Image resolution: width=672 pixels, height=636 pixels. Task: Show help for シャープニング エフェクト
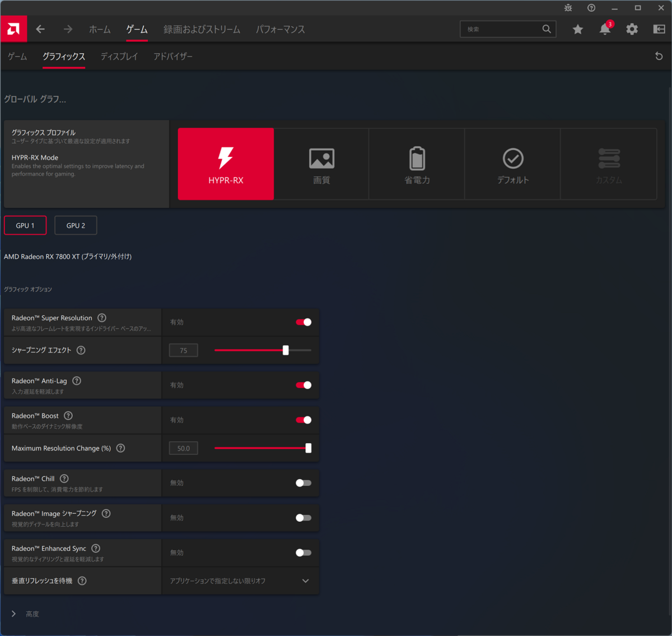tap(81, 350)
